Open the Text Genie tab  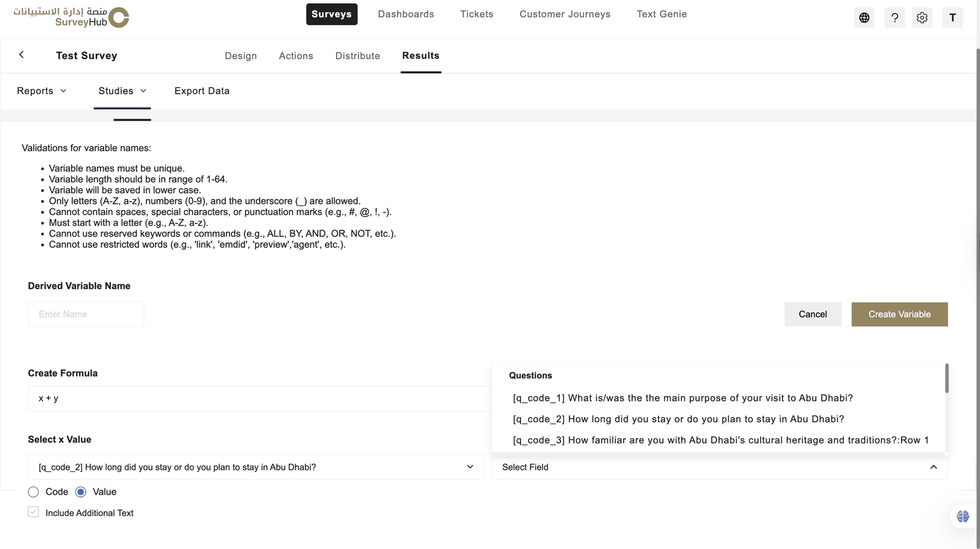coord(661,14)
